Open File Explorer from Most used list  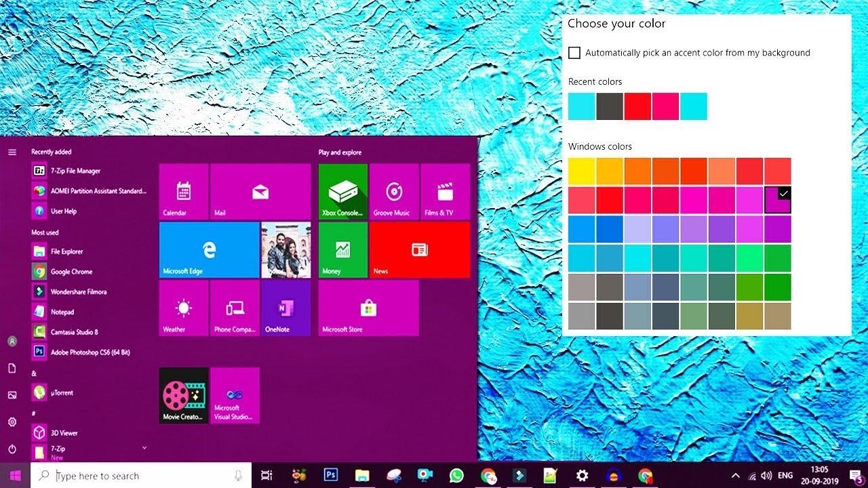pyautogui.click(x=90, y=251)
